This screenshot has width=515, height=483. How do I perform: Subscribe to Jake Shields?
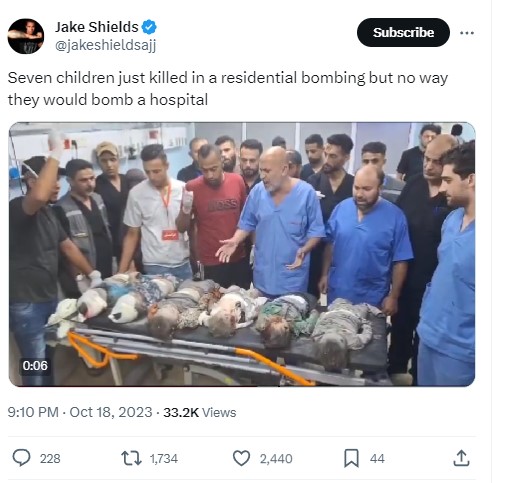tap(403, 32)
